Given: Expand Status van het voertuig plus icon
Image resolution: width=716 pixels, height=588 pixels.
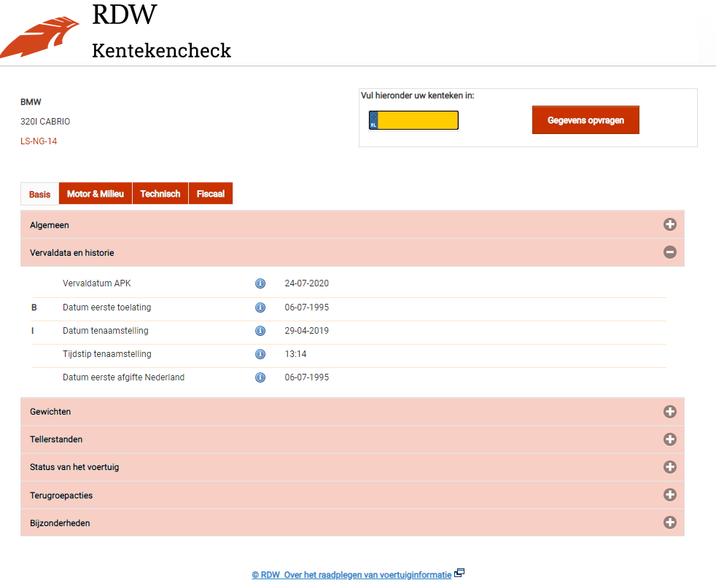Looking at the screenshot, I should pos(670,467).
